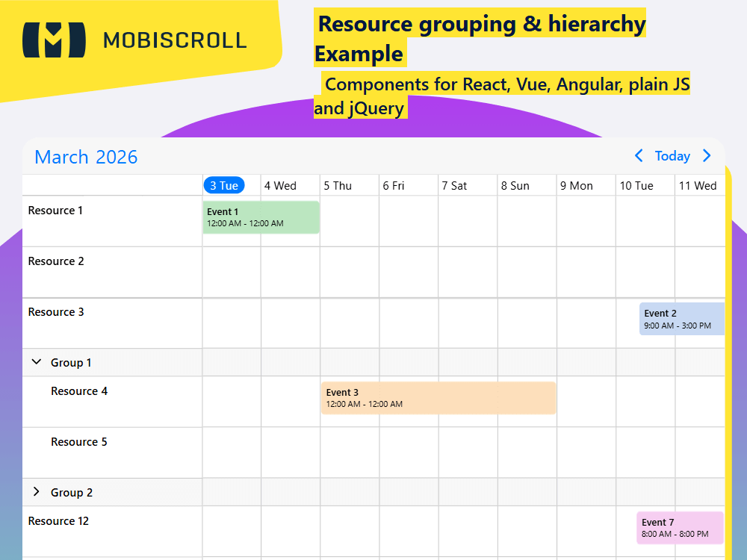
Task: Select the 11 Wed date column header
Action: [698, 185]
